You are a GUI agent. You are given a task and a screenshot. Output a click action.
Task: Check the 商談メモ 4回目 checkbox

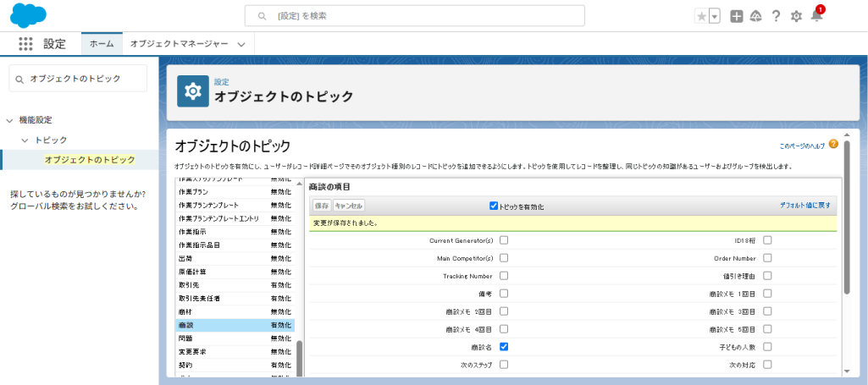504,328
